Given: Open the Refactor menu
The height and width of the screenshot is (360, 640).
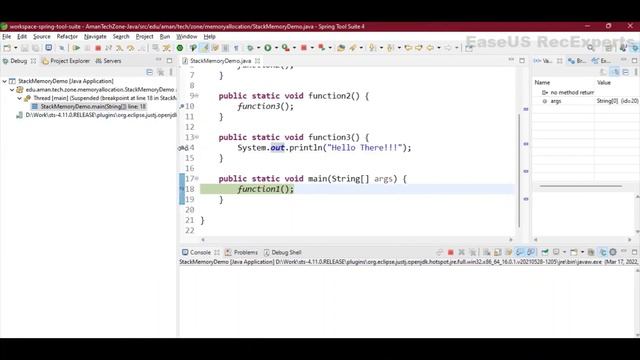Looking at the screenshot, I should pos(67,37).
